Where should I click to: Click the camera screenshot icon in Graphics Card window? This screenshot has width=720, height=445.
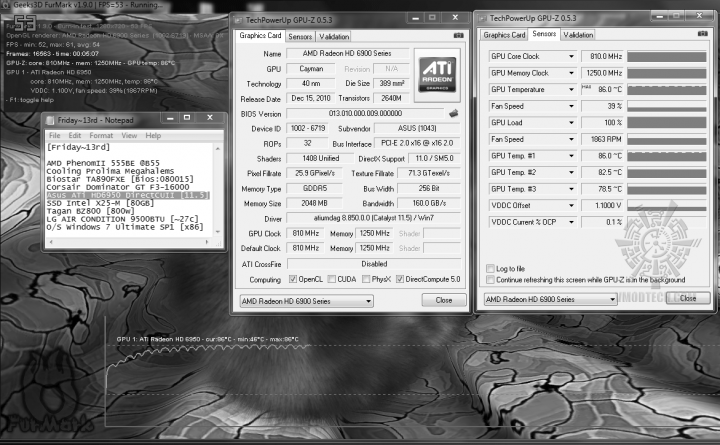458,35
